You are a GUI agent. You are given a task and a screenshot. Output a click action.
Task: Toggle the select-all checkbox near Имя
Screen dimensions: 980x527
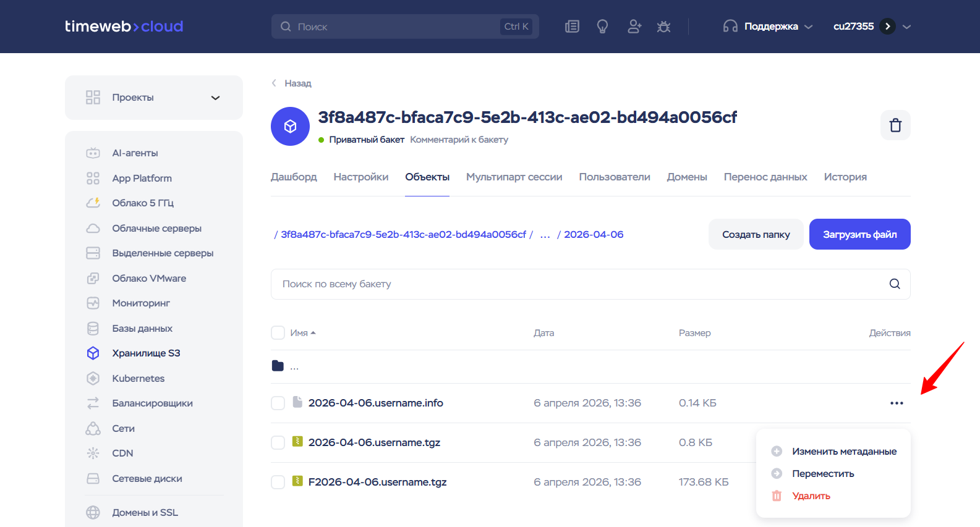click(x=278, y=333)
